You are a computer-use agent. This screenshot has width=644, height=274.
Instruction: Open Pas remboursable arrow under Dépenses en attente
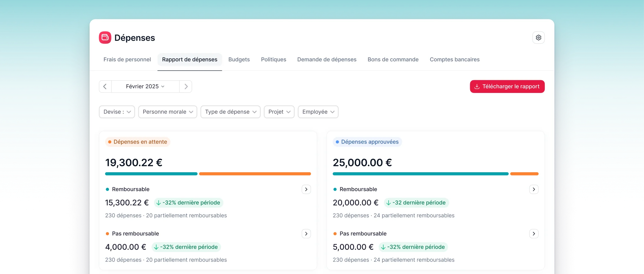tap(306, 234)
